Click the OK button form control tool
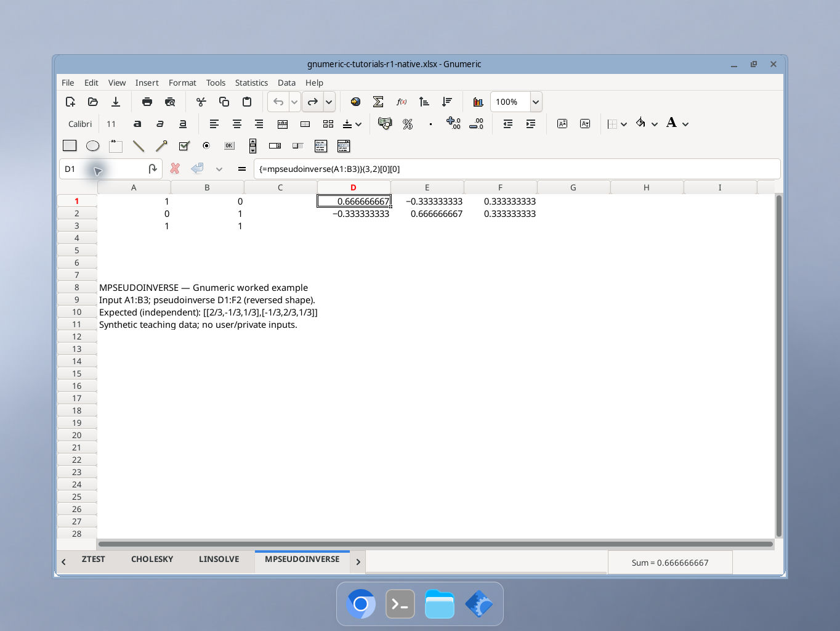Screen dimensions: 840x631 pyautogui.click(x=229, y=146)
